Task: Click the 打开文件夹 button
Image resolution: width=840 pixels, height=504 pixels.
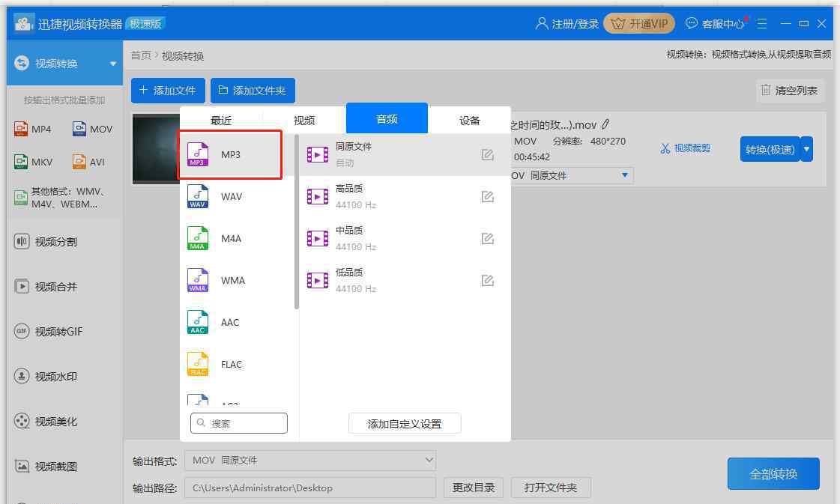Action: pyautogui.click(x=550, y=488)
